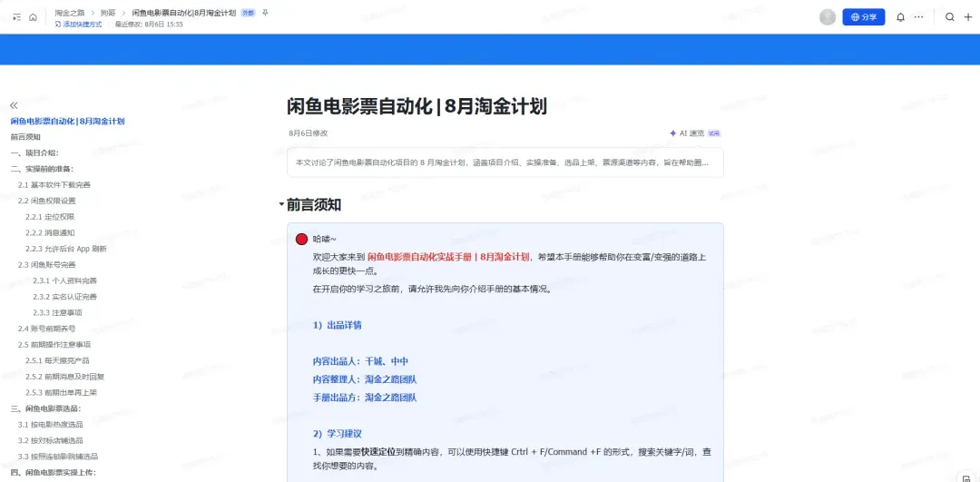
Task: Open the more options ellipsis menu
Action: [x=918, y=17]
